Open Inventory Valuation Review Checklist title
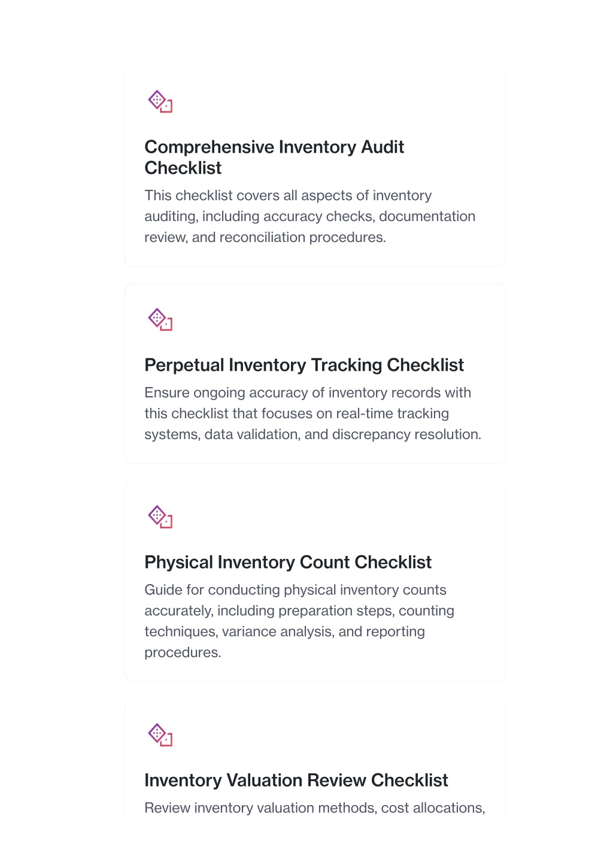 tap(296, 780)
